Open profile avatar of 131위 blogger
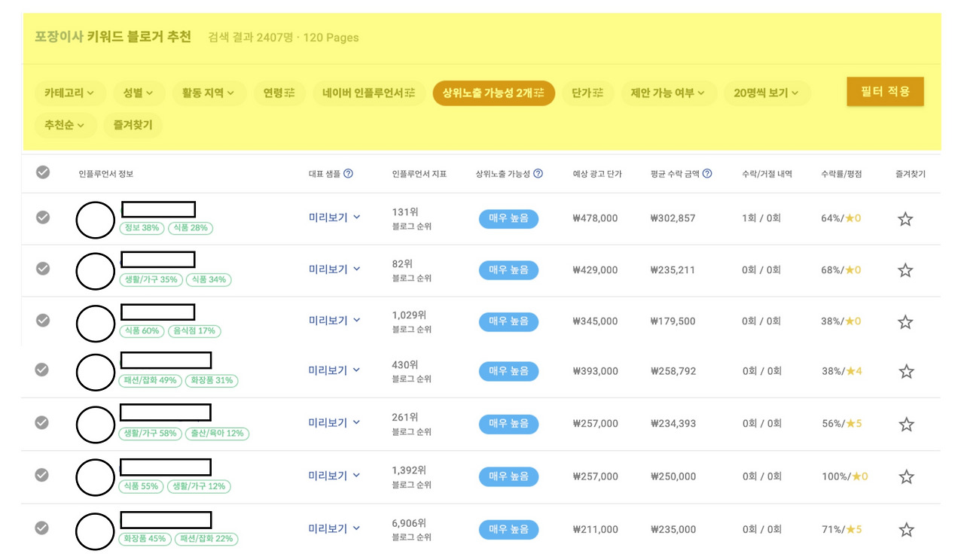The width and height of the screenshot is (964, 560). pos(95,220)
